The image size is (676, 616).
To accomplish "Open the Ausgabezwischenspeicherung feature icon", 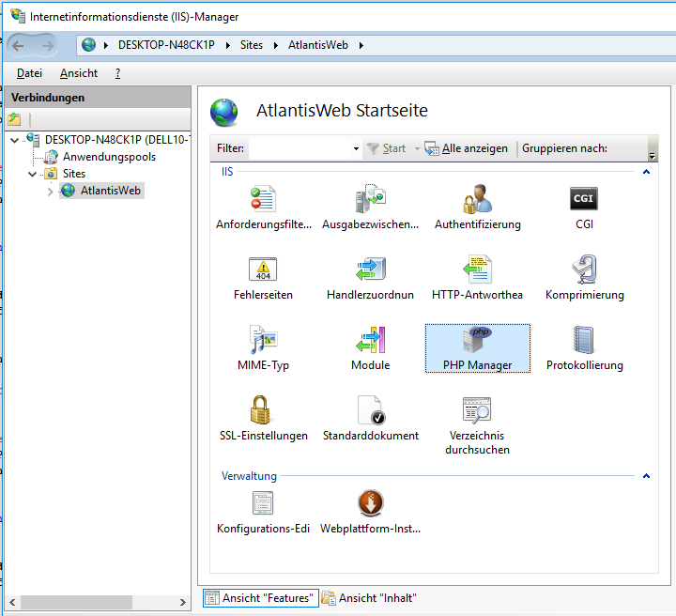I will pyautogui.click(x=370, y=199).
